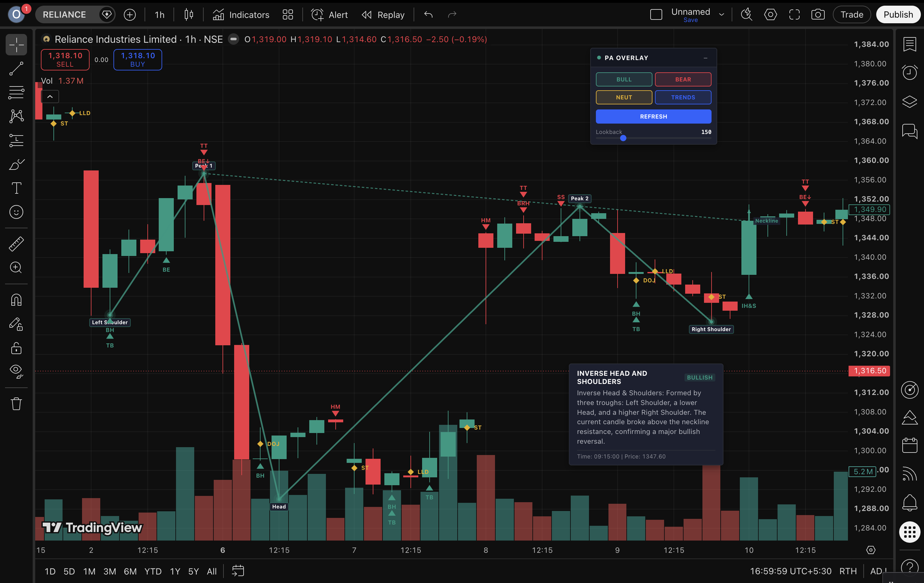Image resolution: width=924 pixels, height=583 pixels.
Task: Refresh the PA Overlay
Action: (653, 116)
